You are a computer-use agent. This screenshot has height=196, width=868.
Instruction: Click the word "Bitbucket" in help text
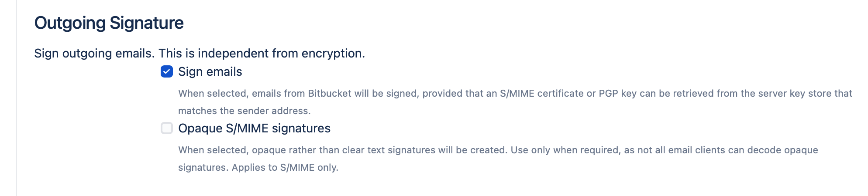coord(329,94)
